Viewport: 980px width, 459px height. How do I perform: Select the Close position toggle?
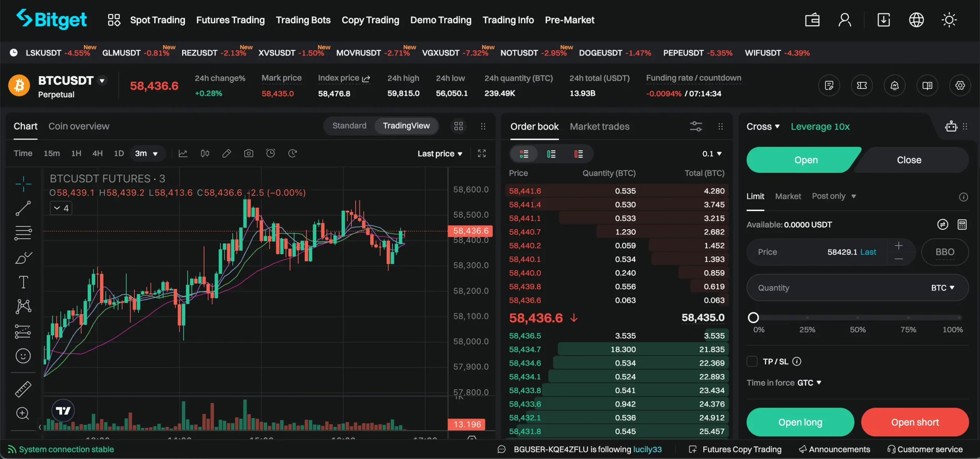[911, 160]
